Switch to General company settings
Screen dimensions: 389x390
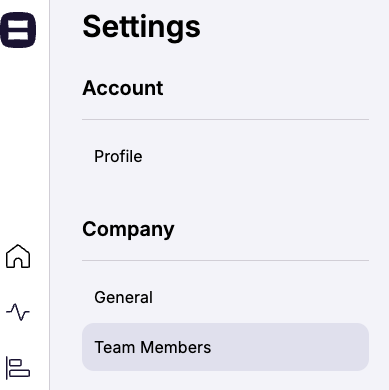coord(124,297)
